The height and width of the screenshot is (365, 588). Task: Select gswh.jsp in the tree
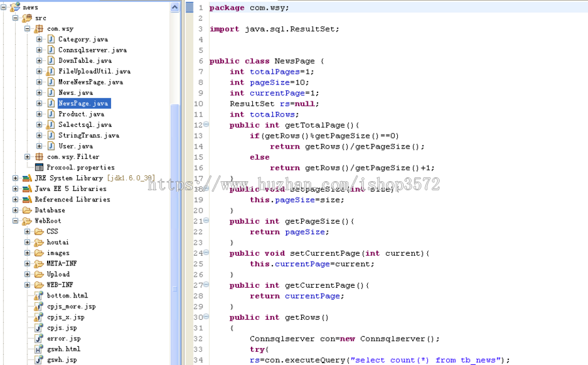(61, 360)
